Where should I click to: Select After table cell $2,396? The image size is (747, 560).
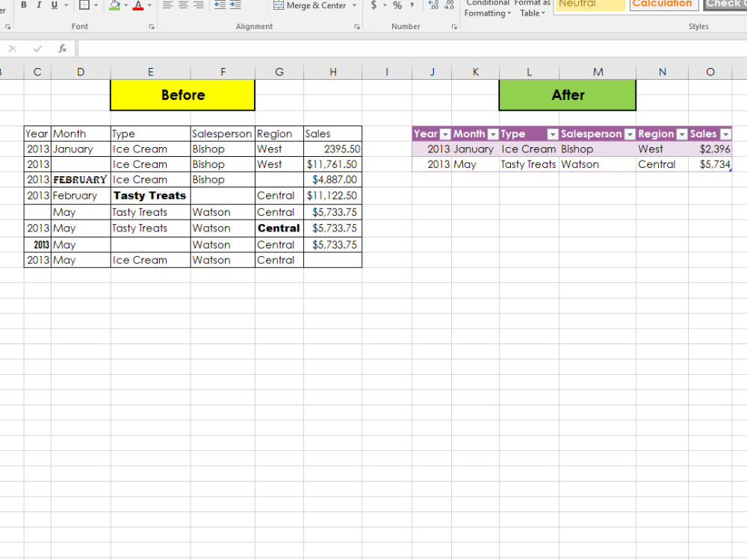pos(710,149)
